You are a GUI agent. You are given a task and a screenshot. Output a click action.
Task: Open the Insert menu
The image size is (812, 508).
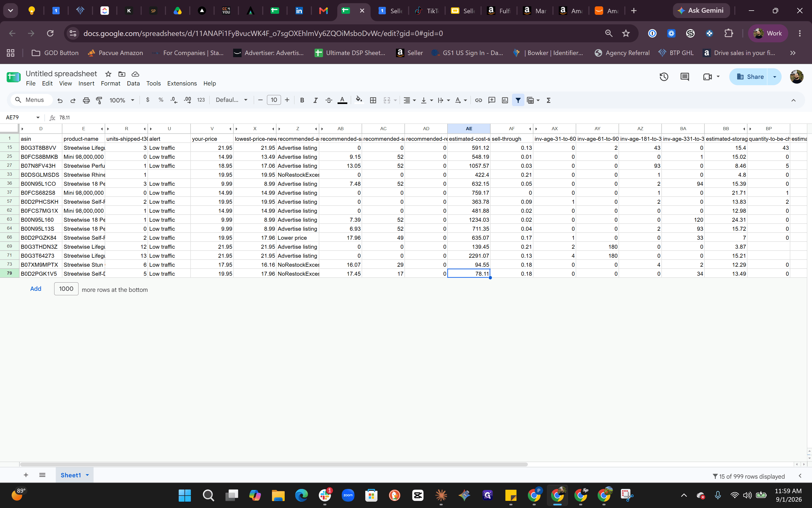(86, 83)
